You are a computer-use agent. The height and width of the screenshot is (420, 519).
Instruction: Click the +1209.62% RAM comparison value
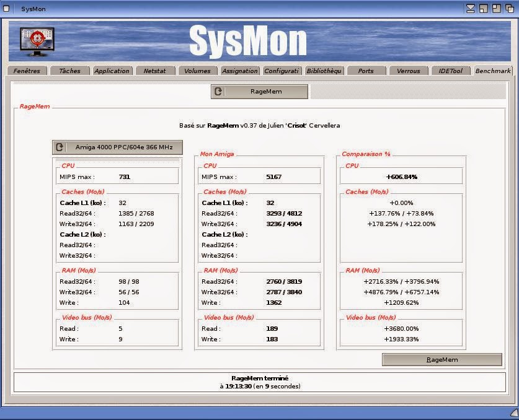[402, 302]
